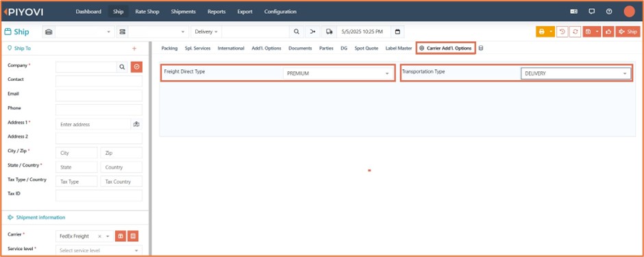Open the Select service level dropdown
The image size is (644, 257).
tap(99, 250)
